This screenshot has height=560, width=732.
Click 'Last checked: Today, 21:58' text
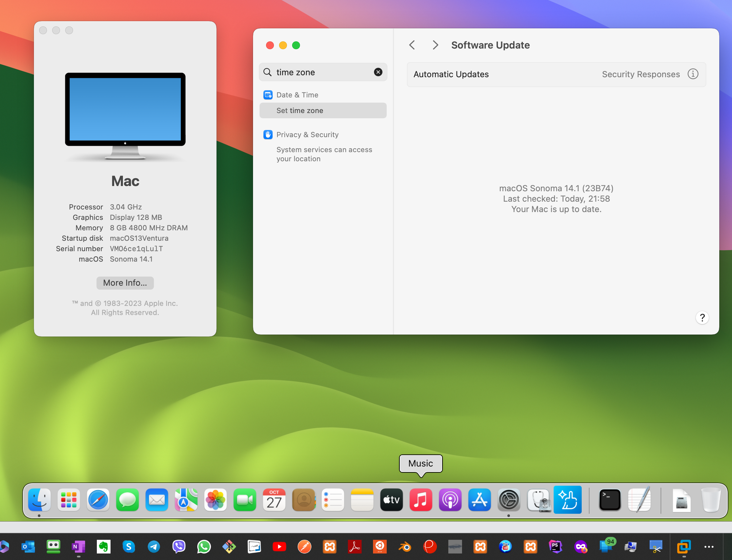tap(556, 199)
